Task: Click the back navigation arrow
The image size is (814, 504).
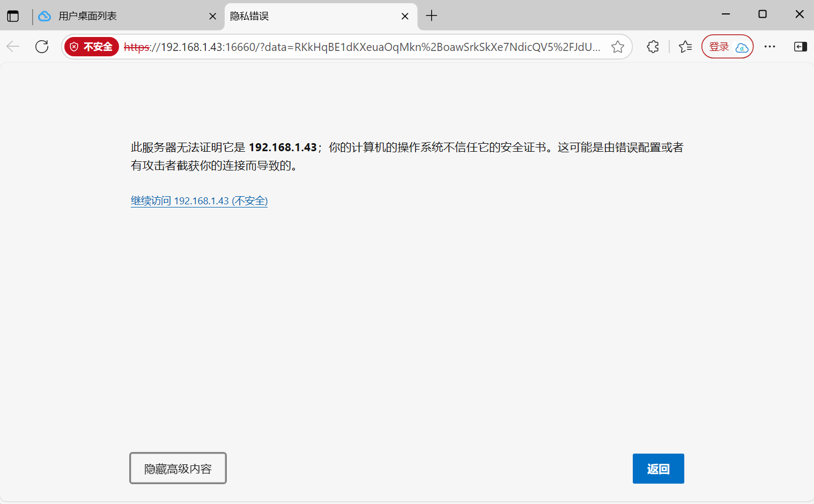Action: point(12,47)
